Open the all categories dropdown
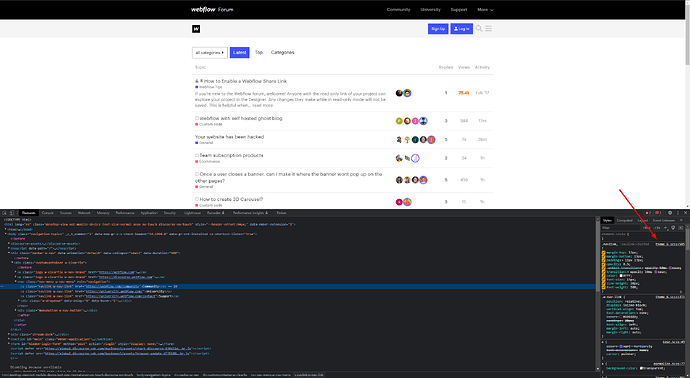 coord(210,52)
